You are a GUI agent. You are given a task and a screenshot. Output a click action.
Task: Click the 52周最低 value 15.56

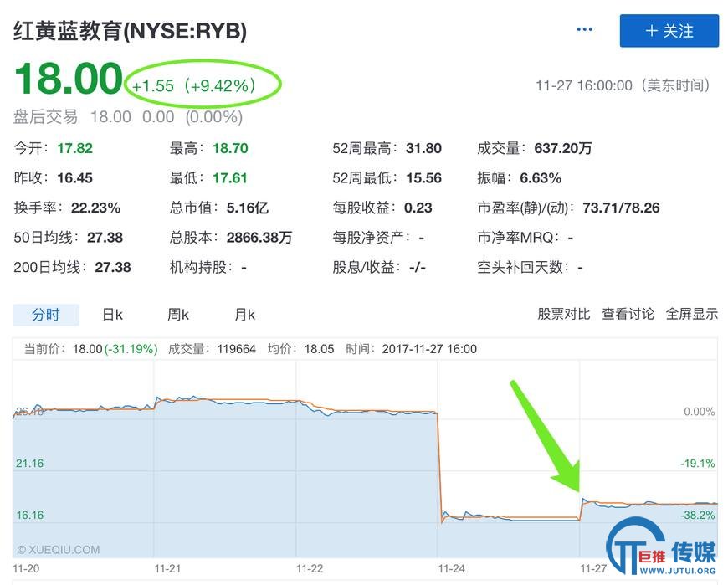[423, 178]
